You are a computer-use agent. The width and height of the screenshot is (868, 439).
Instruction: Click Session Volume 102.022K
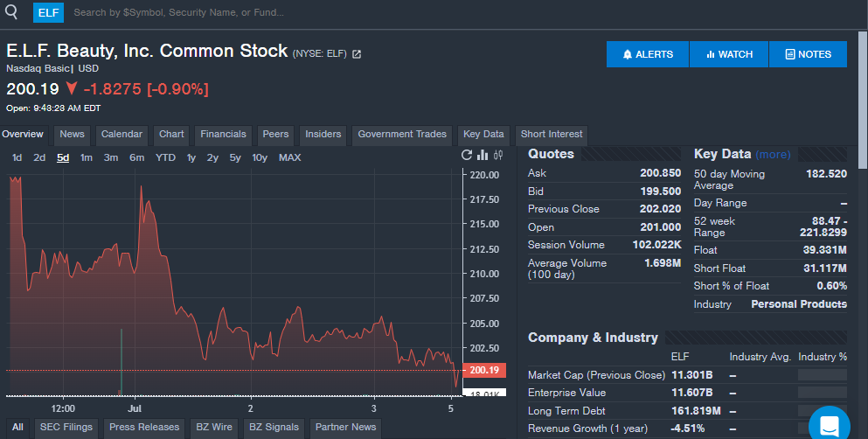[x=657, y=245]
